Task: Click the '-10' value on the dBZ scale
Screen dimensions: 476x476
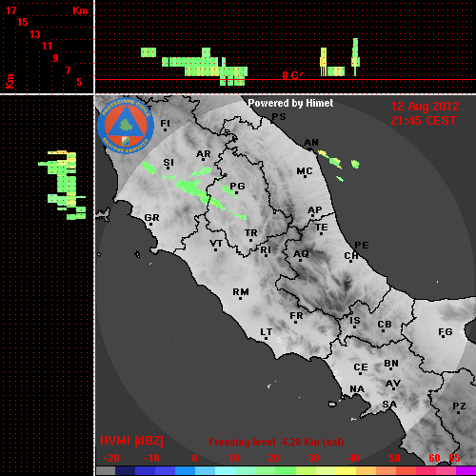Action: click(151, 458)
